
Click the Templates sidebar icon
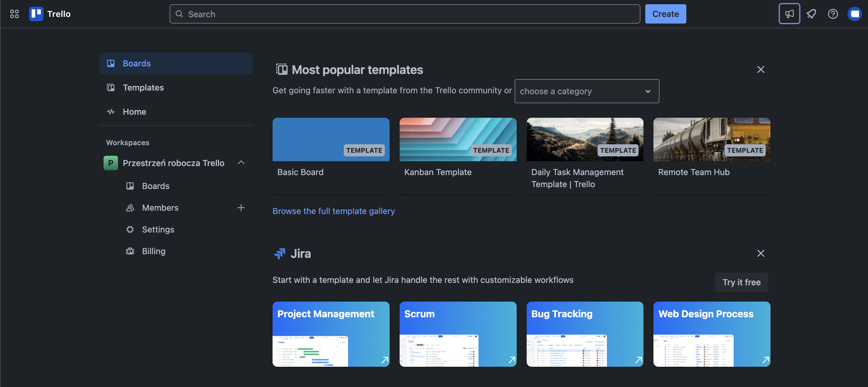[x=110, y=87]
